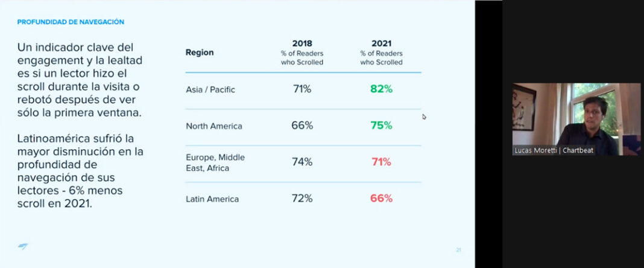This screenshot has height=268, width=644.
Task: Click the 2018 column header
Action: (x=302, y=44)
